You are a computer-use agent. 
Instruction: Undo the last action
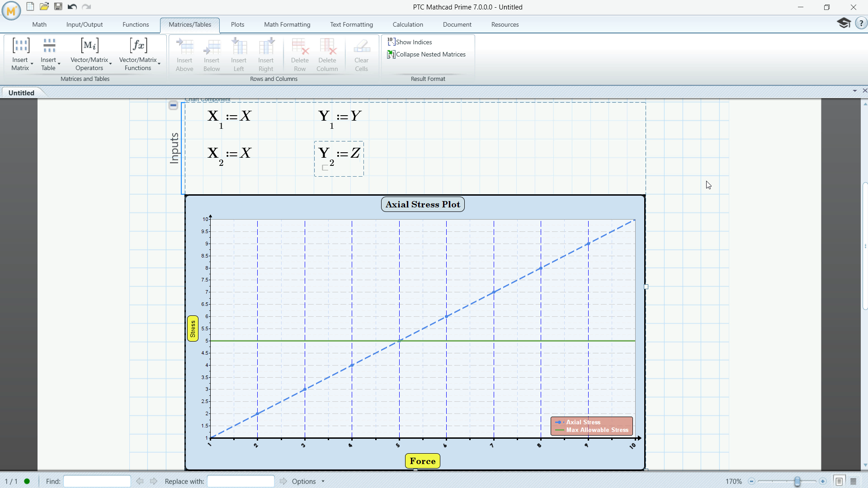72,6
